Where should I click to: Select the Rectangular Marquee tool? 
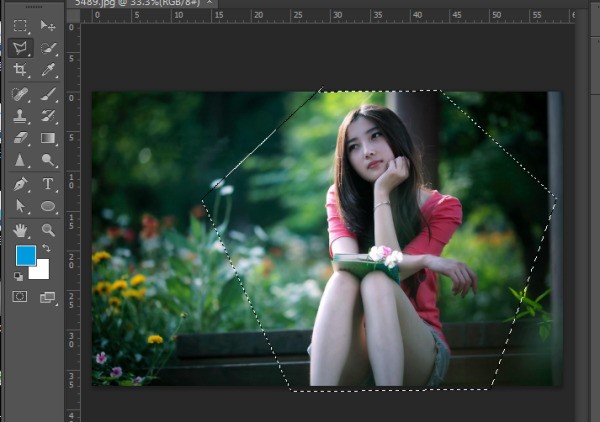(x=20, y=25)
